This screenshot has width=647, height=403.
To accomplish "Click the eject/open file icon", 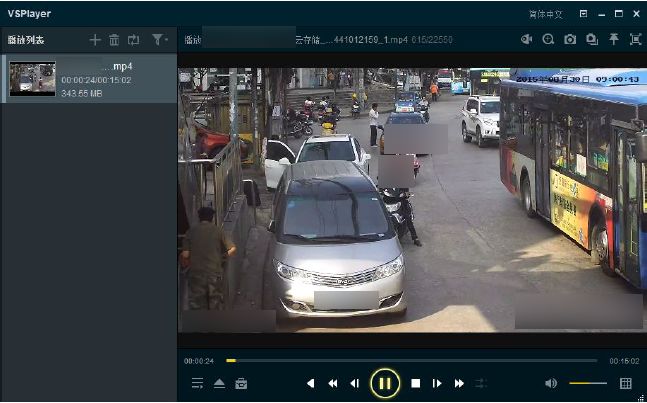I will (x=219, y=383).
